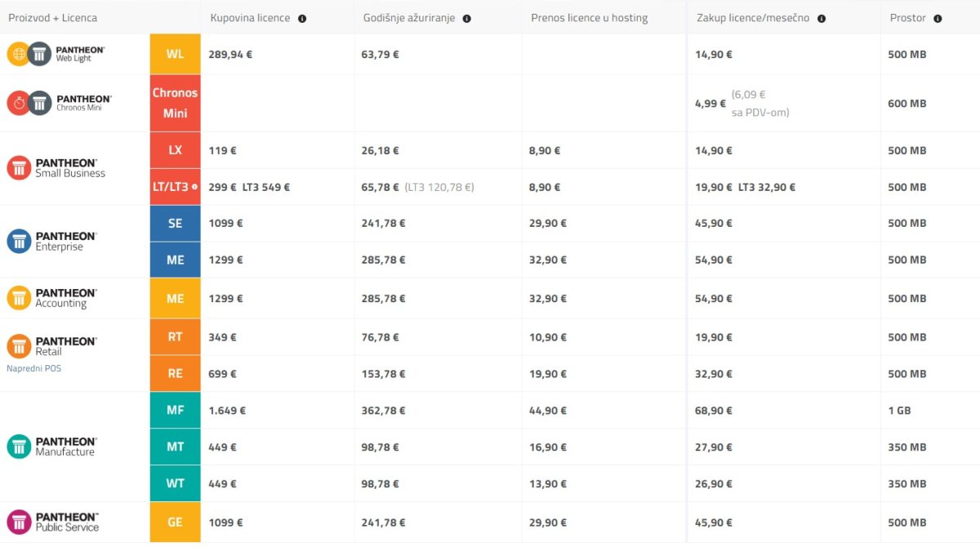
Task: Open the Napredni POS link
Action: click(33, 368)
